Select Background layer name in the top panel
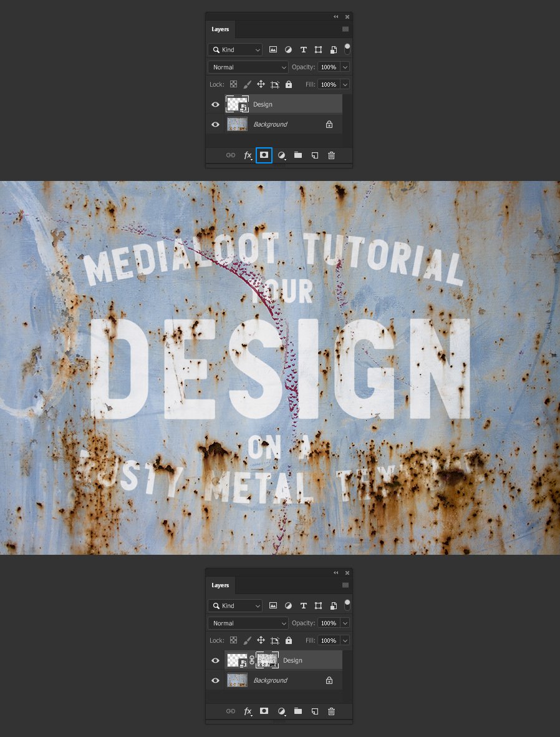 [x=270, y=125]
